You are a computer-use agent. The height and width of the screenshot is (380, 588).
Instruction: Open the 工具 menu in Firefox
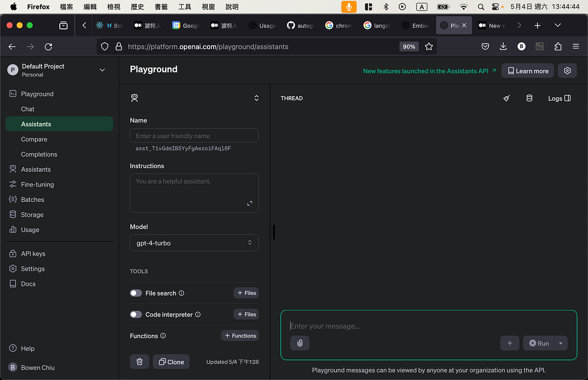tap(184, 6)
